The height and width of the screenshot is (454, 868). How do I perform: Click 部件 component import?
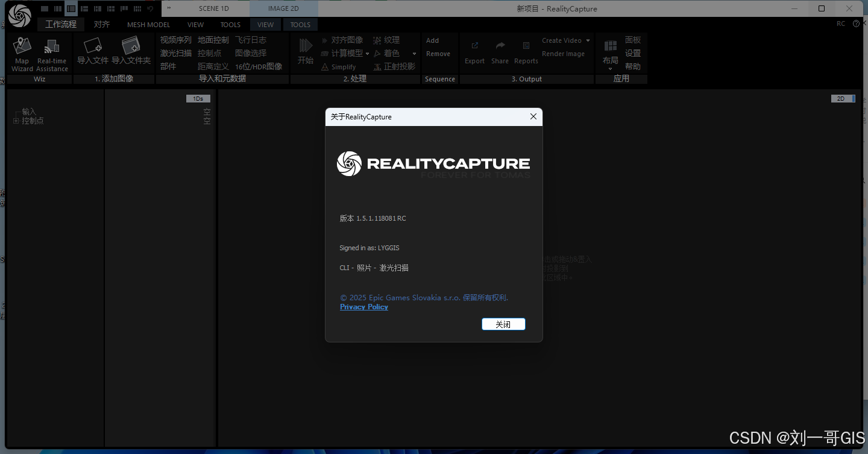(168, 66)
